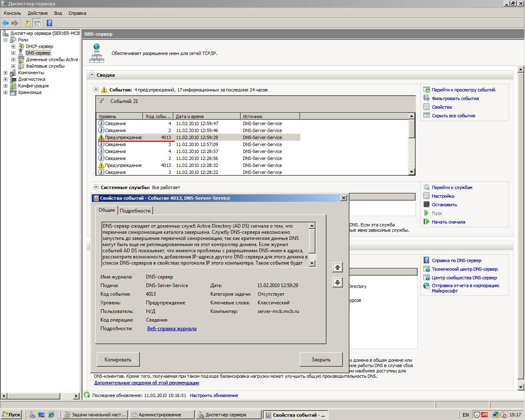525x420 pixels.
Task: Collapse the Сводка section
Action: [91, 75]
